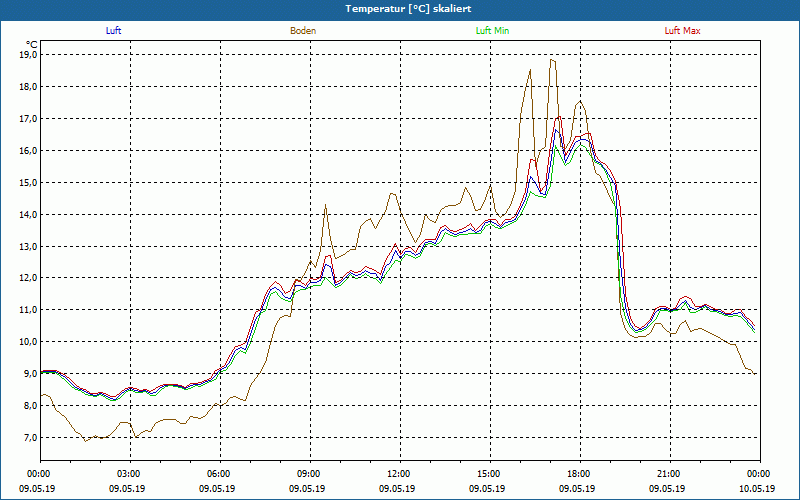Click the 21:00 time axis label
The height and width of the screenshot is (500, 800).
(670, 474)
